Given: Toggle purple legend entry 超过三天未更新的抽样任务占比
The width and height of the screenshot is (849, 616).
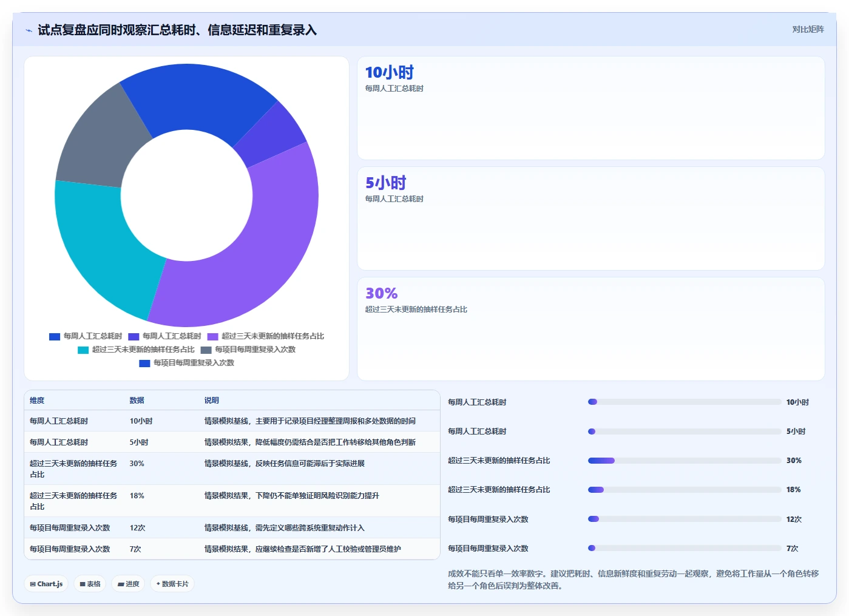Looking at the screenshot, I should click(266, 336).
